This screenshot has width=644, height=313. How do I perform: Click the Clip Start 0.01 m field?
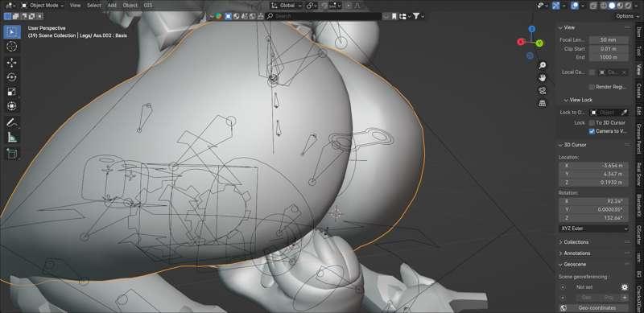[x=609, y=49]
